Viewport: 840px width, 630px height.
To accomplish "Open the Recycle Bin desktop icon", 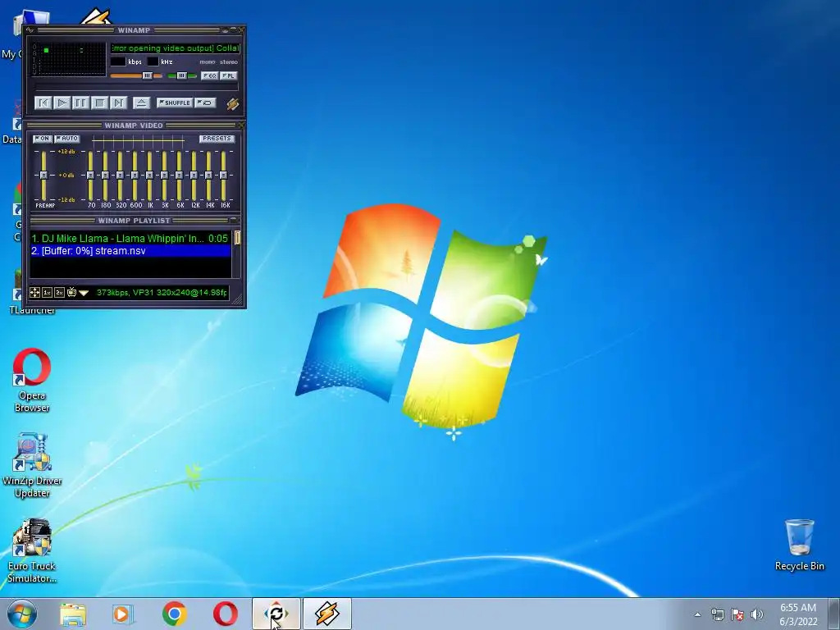I will pos(799,545).
